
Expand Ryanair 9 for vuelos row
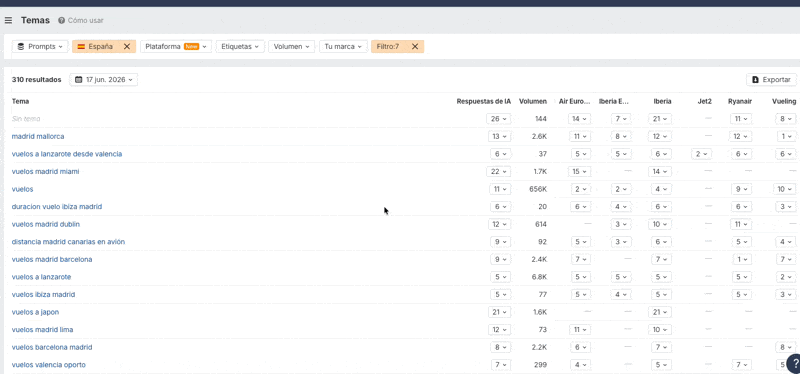(742, 189)
